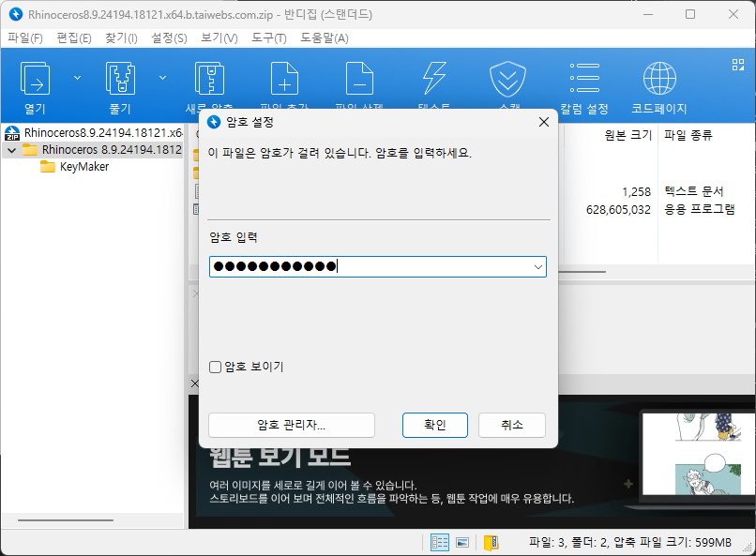Open the 도구(T) menu

269,38
